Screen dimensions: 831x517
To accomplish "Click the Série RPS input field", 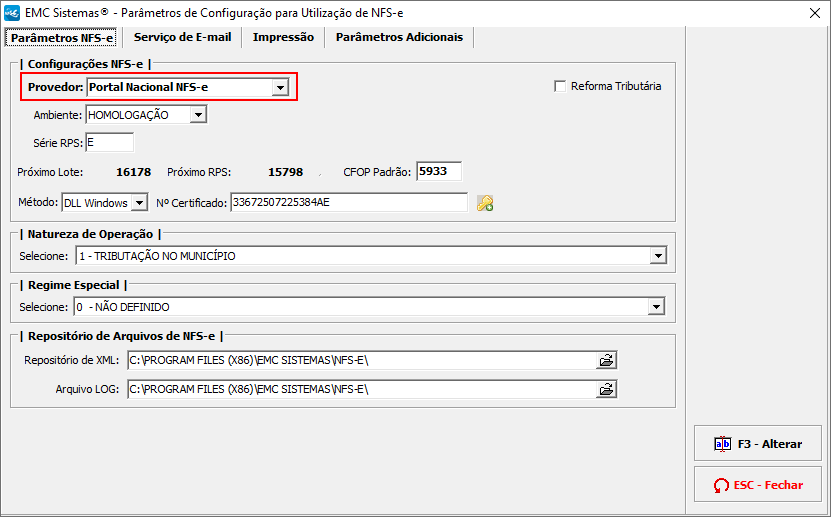I will [x=110, y=143].
